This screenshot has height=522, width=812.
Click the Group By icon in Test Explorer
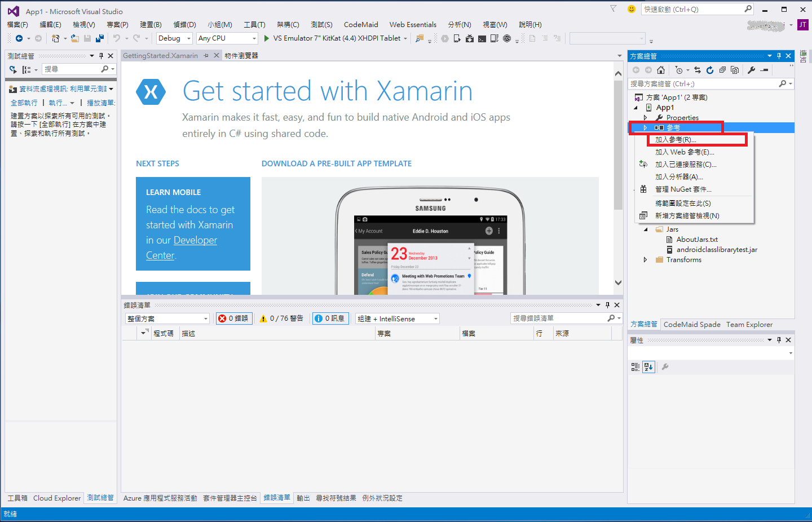tap(27, 69)
